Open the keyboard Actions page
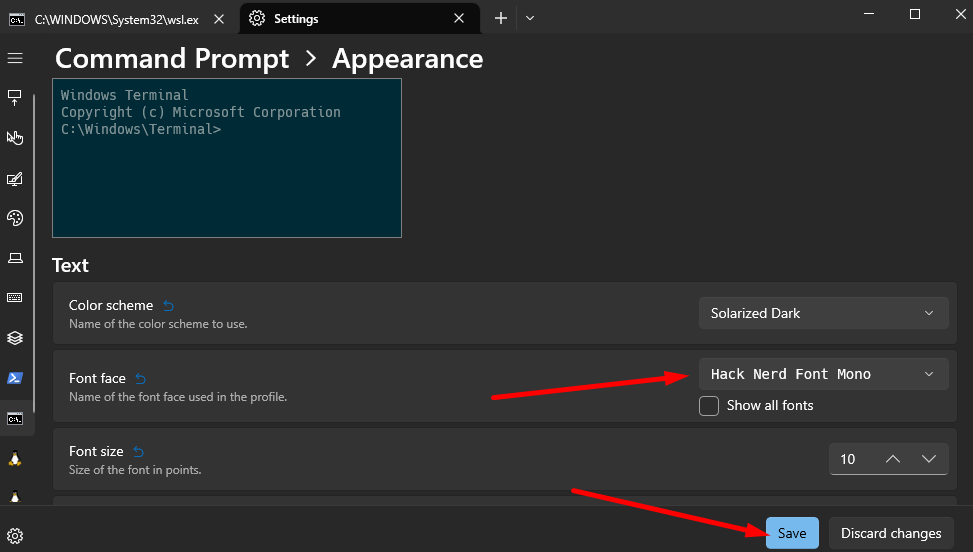Image resolution: width=973 pixels, height=552 pixels. pos(15,298)
